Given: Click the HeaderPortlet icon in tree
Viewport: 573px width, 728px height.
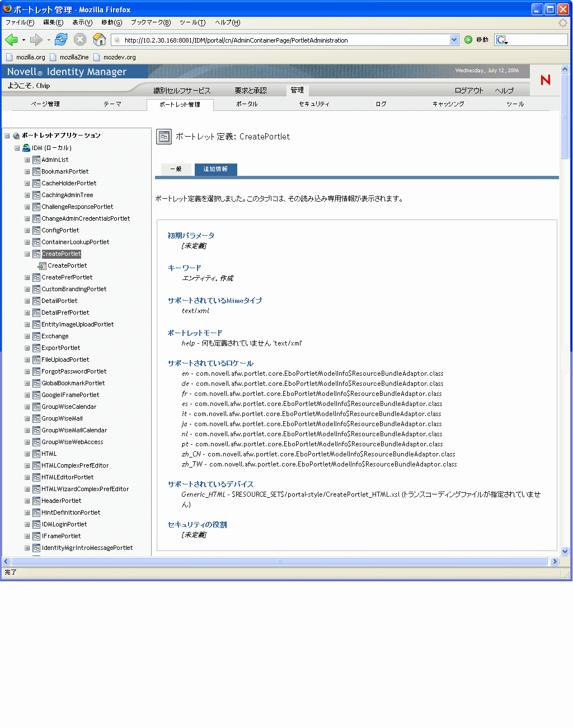Looking at the screenshot, I should [x=36, y=501].
